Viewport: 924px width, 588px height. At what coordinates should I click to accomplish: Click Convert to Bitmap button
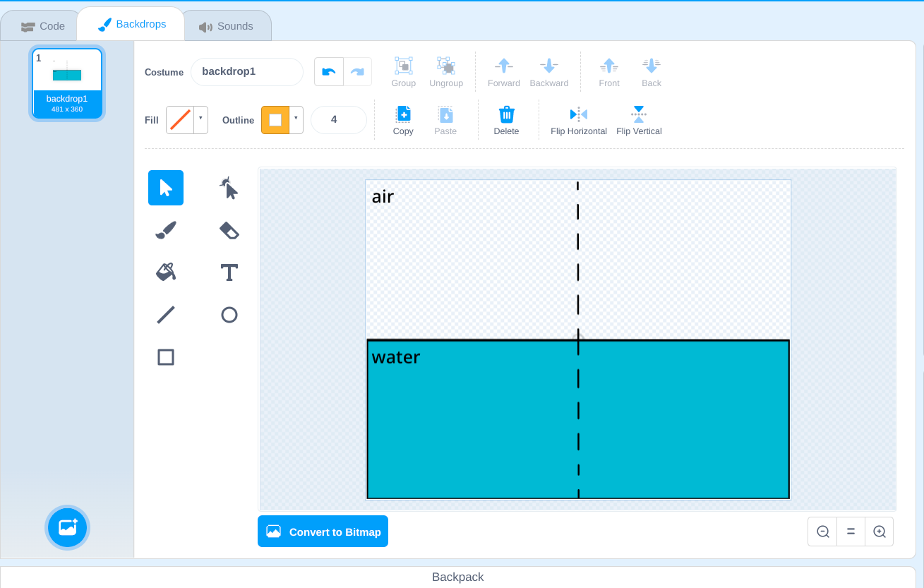click(x=323, y=532)
